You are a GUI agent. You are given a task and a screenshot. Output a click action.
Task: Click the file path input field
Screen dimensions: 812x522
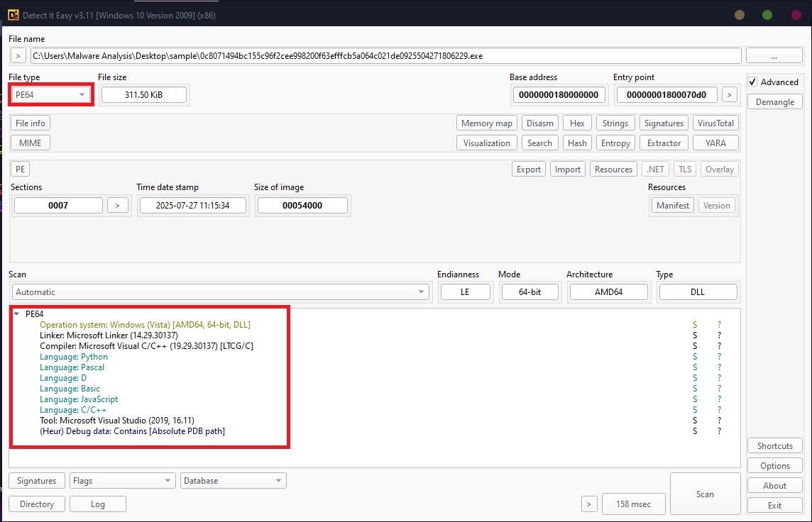point(386,56)
